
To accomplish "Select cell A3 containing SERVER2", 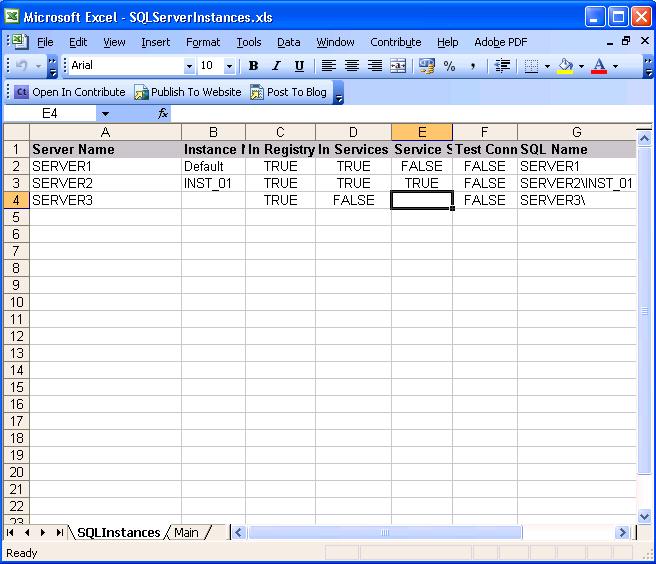I will tap(106, 183).
